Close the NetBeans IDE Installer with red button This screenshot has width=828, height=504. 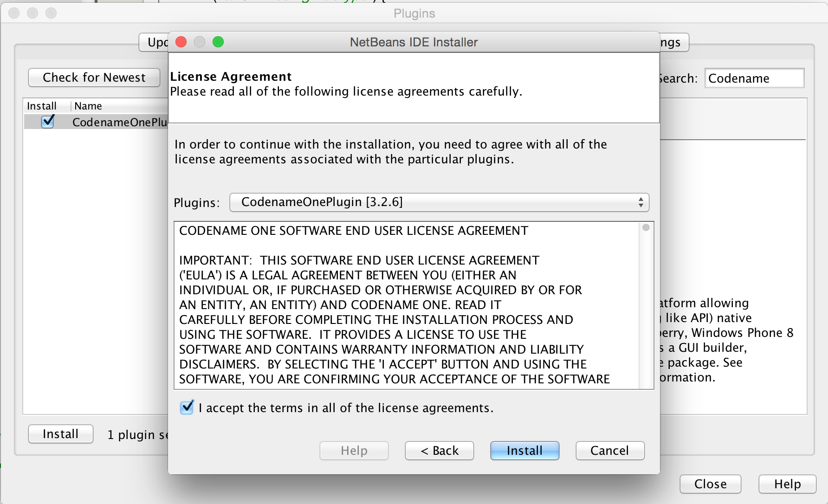pyautogui.click(x=181, y=42)
